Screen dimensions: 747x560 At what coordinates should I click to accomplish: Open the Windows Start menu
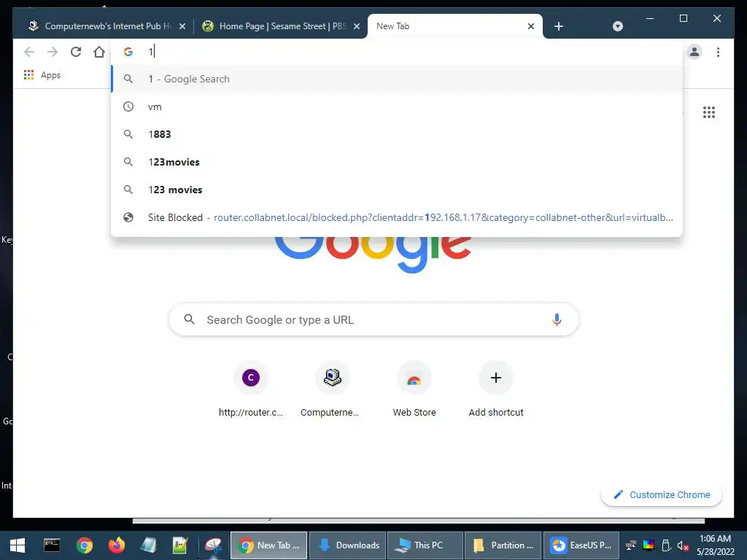tap(18, 545)
